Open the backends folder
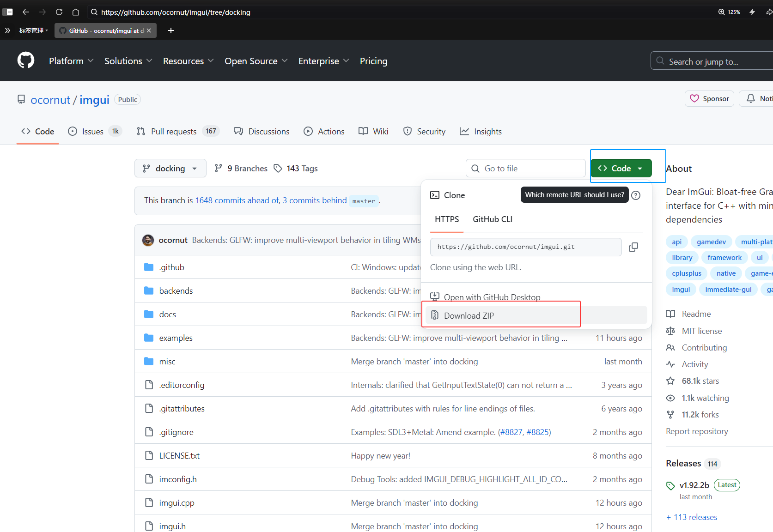773x532 pixels. 176,291
